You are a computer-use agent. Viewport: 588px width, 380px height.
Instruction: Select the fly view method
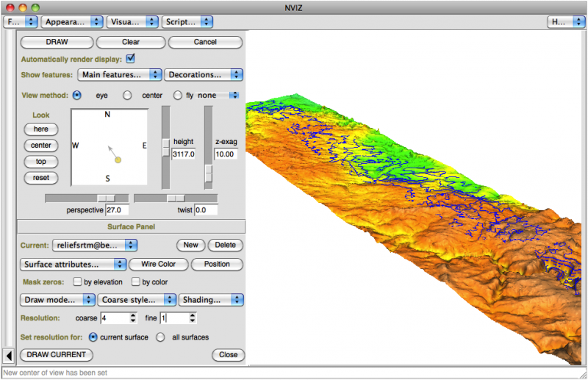point(177,96)
